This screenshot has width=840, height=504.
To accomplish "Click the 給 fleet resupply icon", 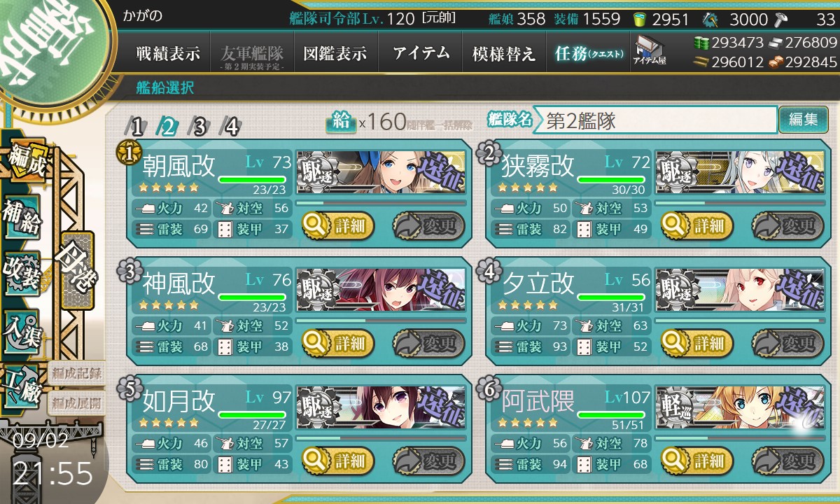I will click(341, 122).
